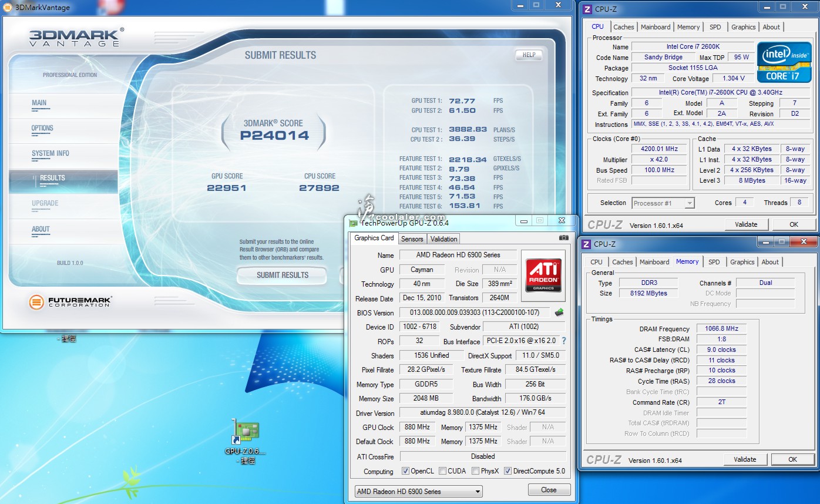The width and height of the screenshot is (820, 504).
Task: Open ABOUT in the 3DMark Vantage sidebar
Action: 63,232
